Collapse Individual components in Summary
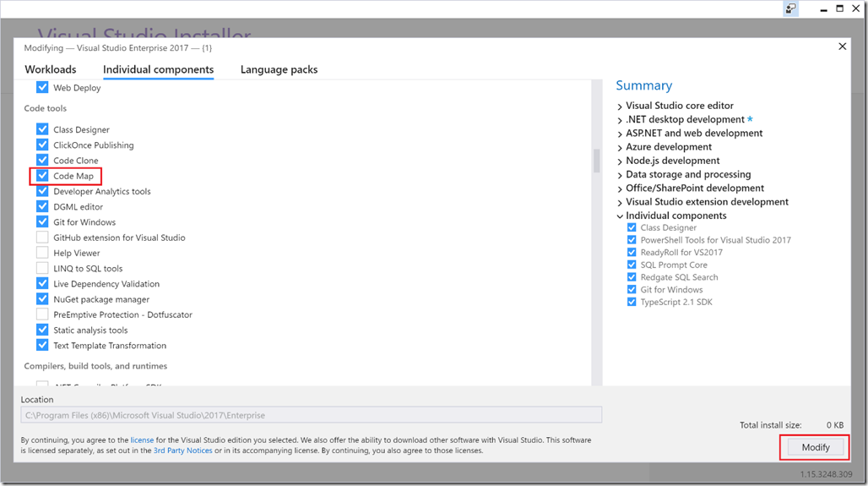 click(620, 216)
